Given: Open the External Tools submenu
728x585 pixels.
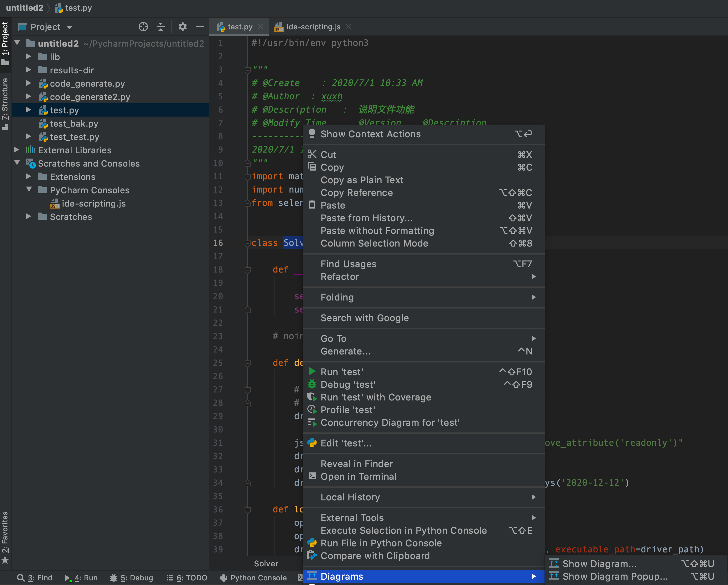Looking at the screenshot, I should (423, 518).
